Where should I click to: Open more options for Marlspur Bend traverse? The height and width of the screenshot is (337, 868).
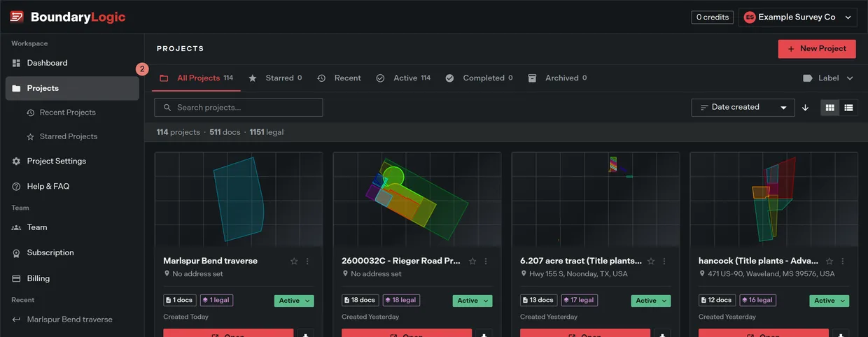pyautogui.click(x=307, y=261)
